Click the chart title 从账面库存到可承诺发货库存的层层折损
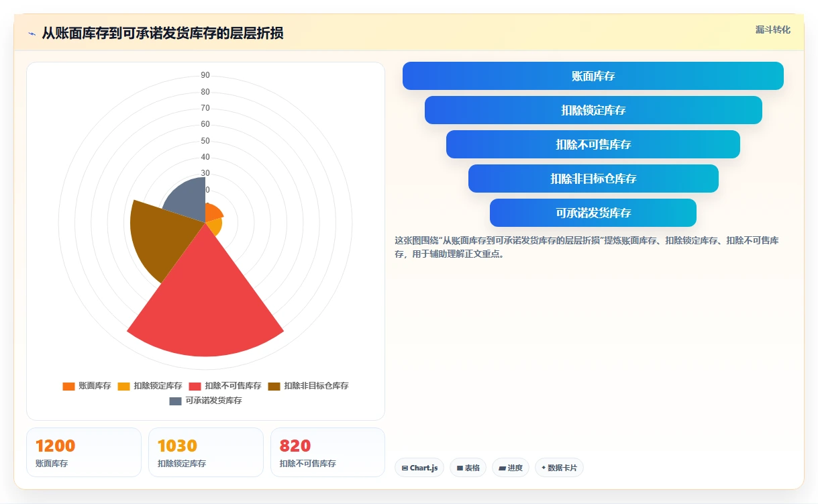 (x=162, y=34)
